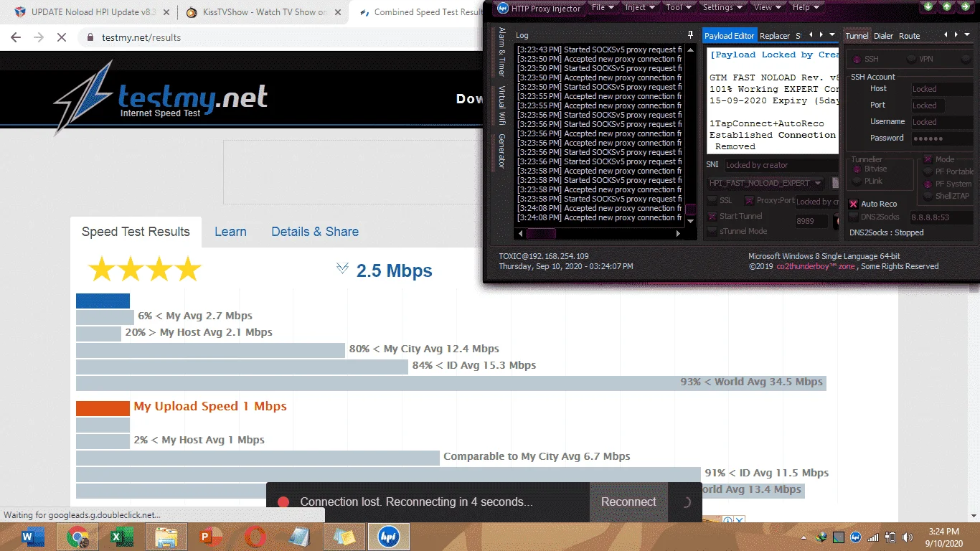The image size is (980, 551).
Task: Click the padlock site info icon
Action: tap(90, 37)
